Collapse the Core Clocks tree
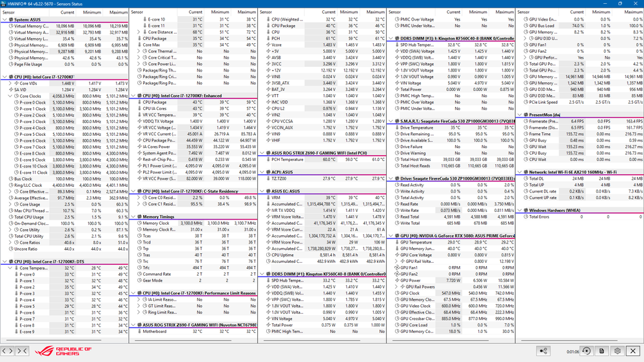The width and height of the screenshot is (644, 362). [x=10, y=96]
